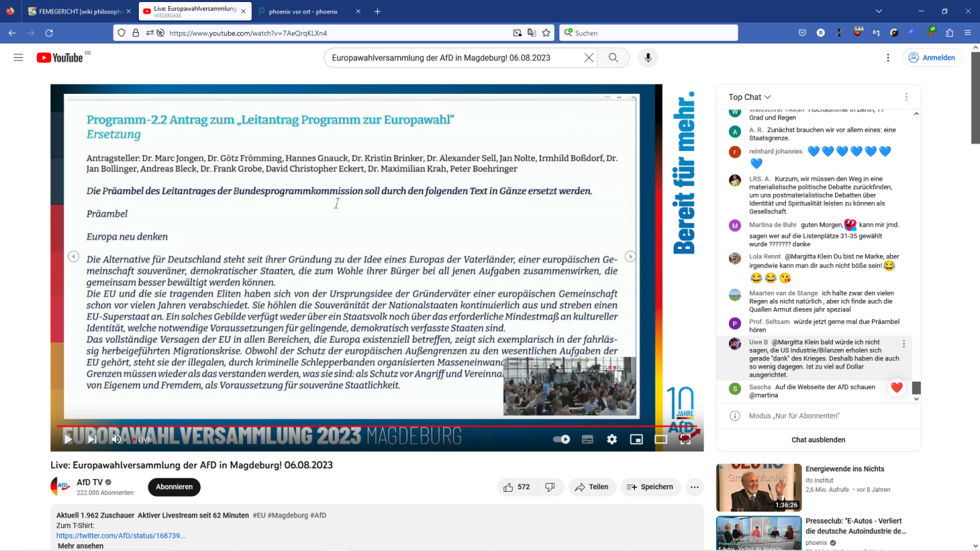The height and width of the screenshot is (551, 980).
Task: Play the paused live video
Action: tap(68, 439)
